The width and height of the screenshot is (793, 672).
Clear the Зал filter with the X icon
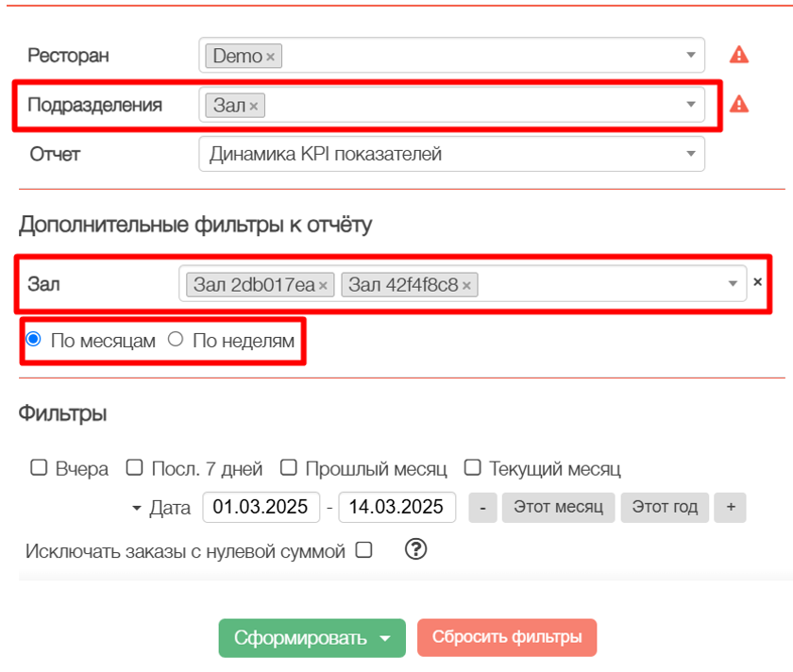(757, 282)
